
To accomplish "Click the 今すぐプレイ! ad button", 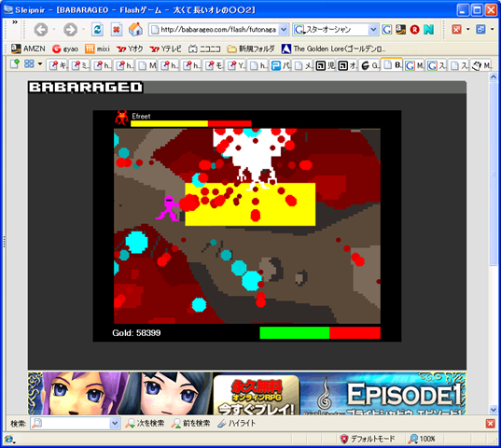I will [x=257, y=409].
